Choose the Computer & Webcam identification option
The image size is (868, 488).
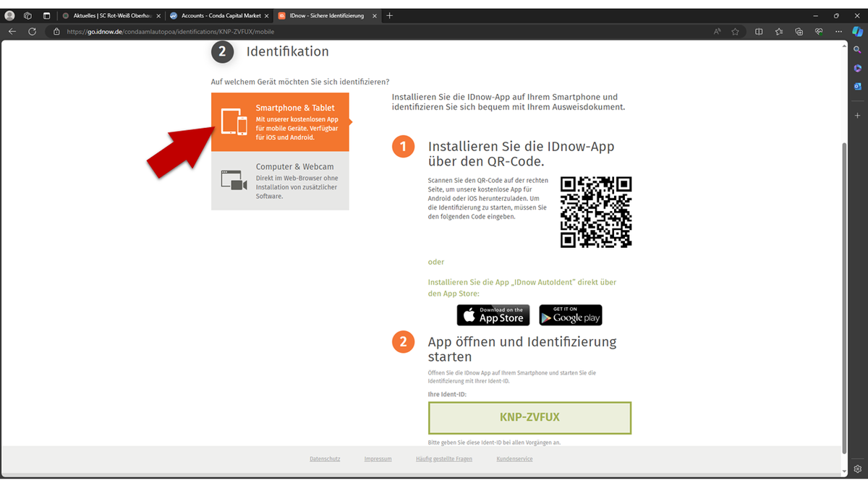[x=280, y=181]
